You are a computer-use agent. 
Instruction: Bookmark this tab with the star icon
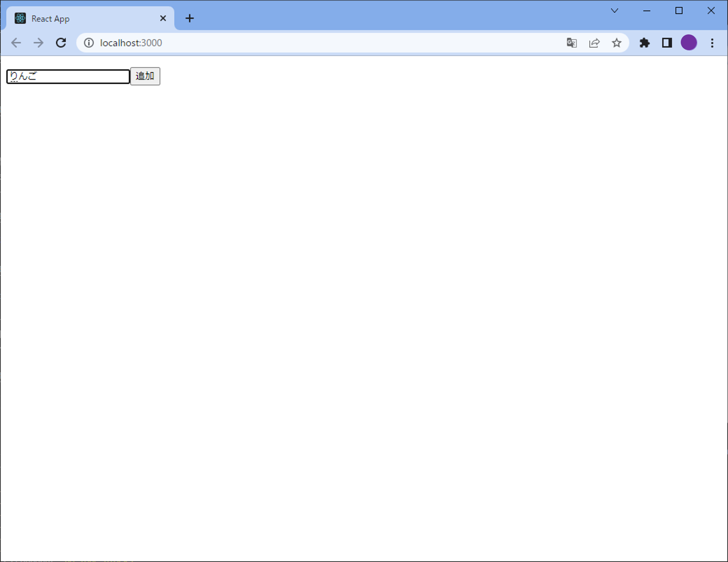point(616,43)
